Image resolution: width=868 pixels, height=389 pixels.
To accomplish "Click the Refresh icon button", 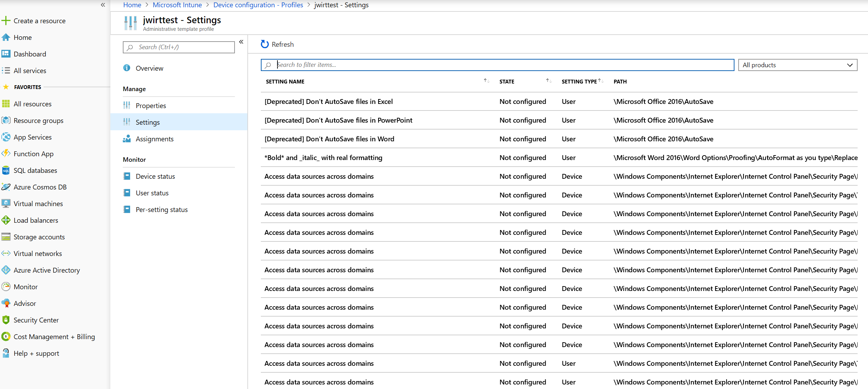I will 265,44.
